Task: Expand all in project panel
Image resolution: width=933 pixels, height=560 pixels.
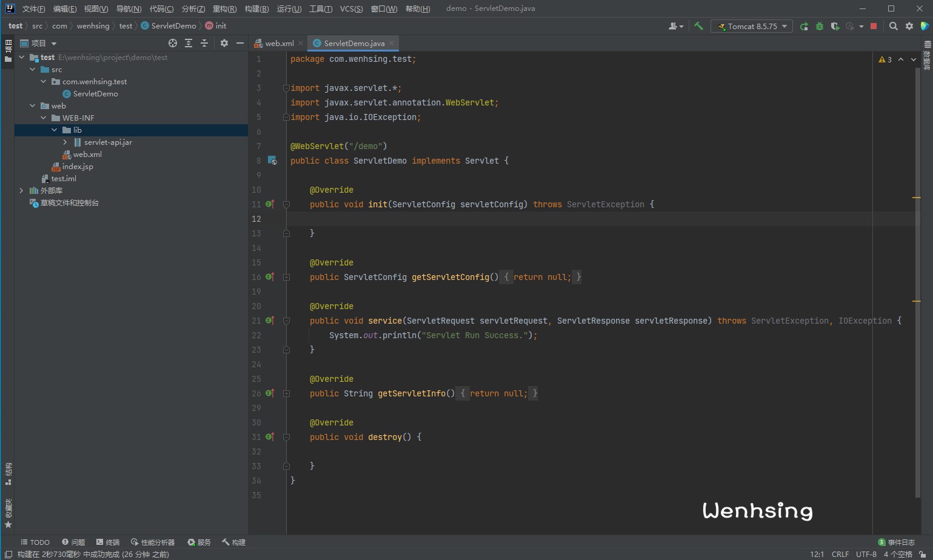Action: (189, 43)
